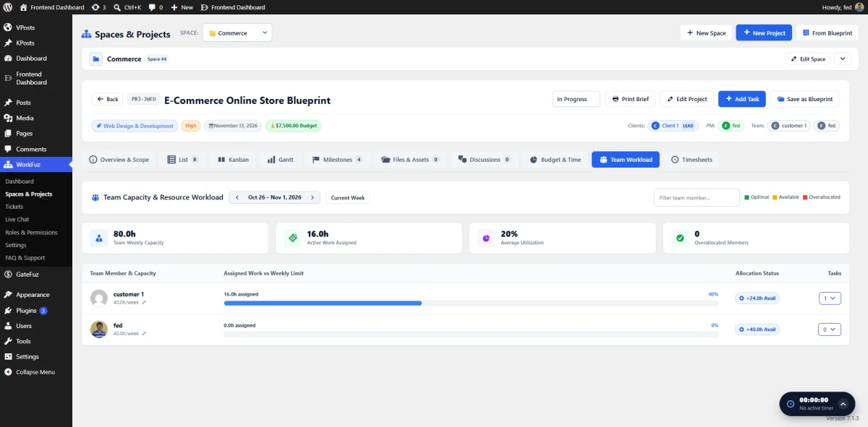The image size is (868, 427).
Task: Expand the tasks dropdown for fed
Action: click(x=830, y=329)
